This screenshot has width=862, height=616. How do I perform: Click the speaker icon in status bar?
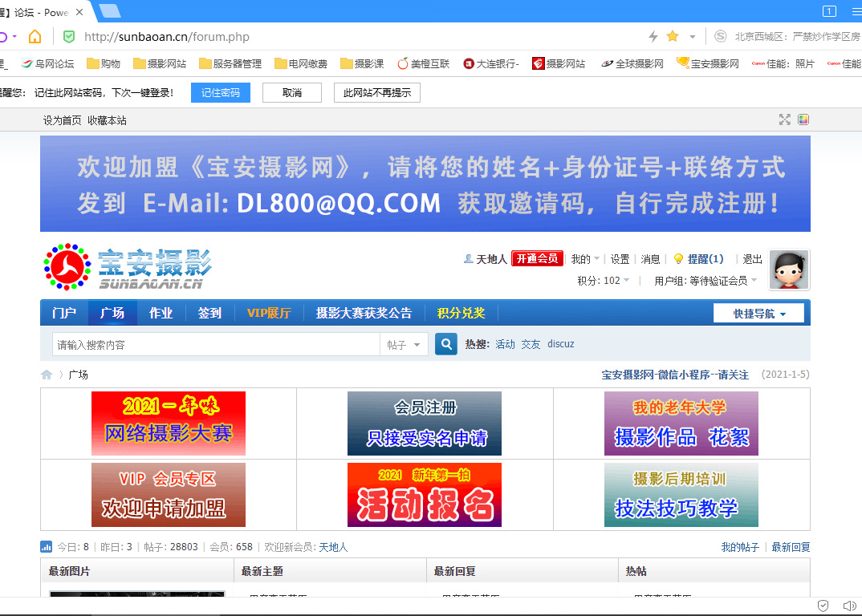850,606
